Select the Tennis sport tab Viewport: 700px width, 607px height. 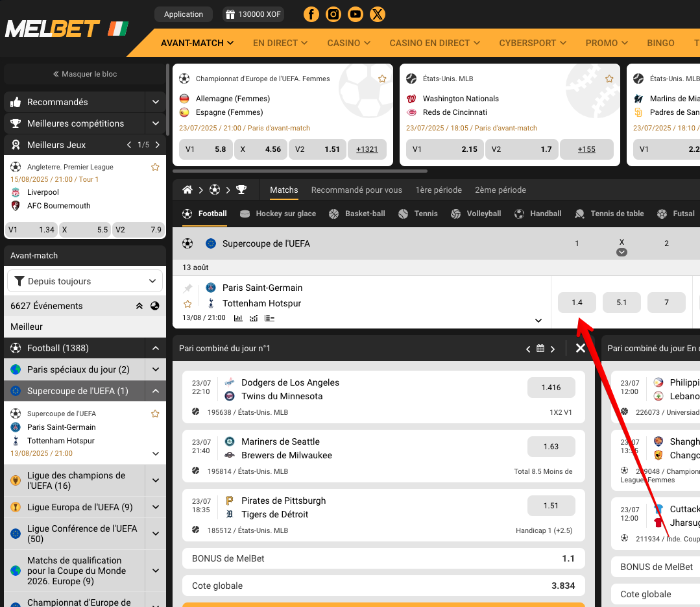(417, 214)
